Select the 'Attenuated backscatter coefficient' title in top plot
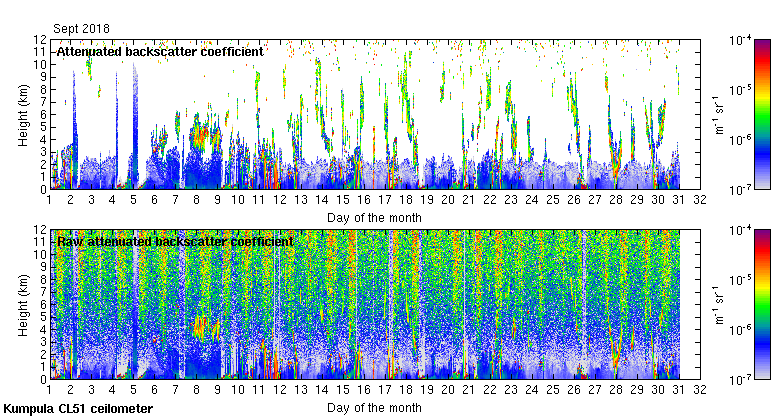The image size is (780, 420). pos(160,51)
